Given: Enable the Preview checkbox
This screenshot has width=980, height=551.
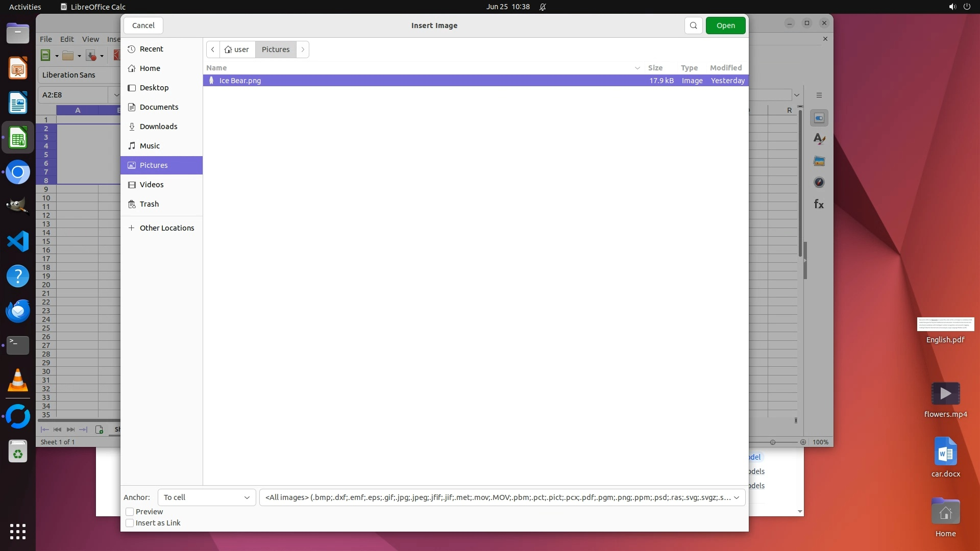Looking at the screenshot, I should pyautogui.click(x=130, y=512).
